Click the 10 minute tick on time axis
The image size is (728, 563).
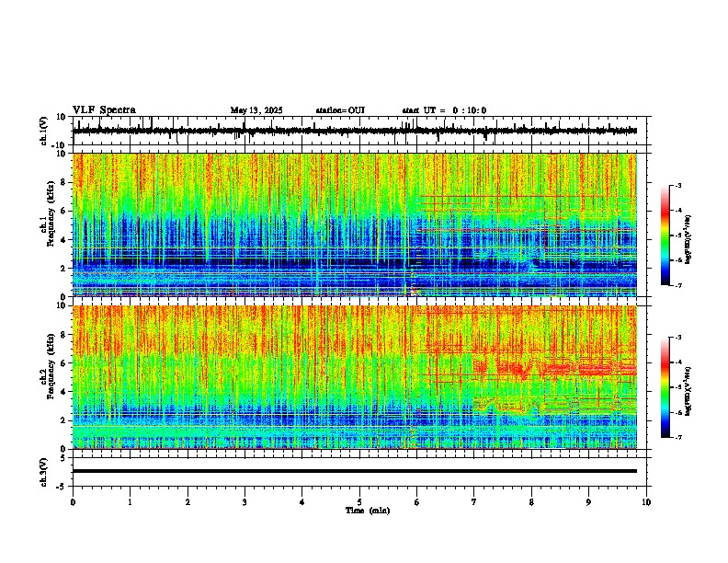pyautogui.click(x=646, y=502)
